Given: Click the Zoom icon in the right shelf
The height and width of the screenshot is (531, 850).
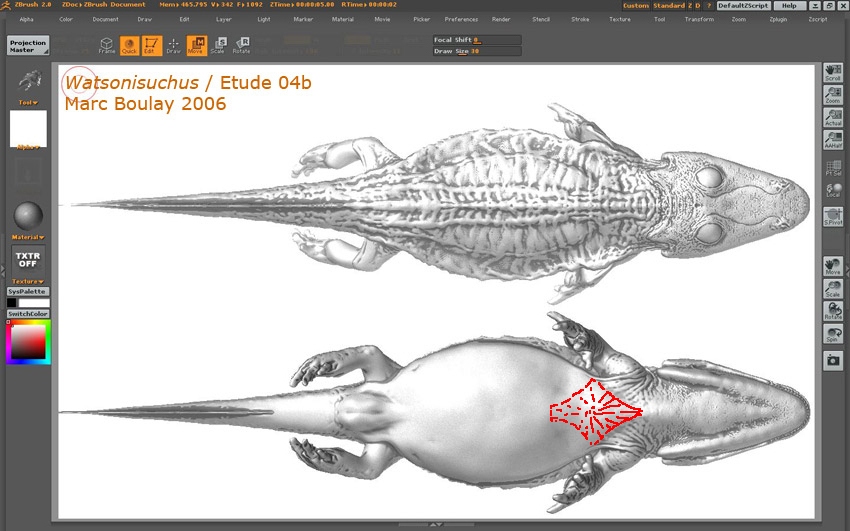Looking at the screenshot, I should point(833,95).
